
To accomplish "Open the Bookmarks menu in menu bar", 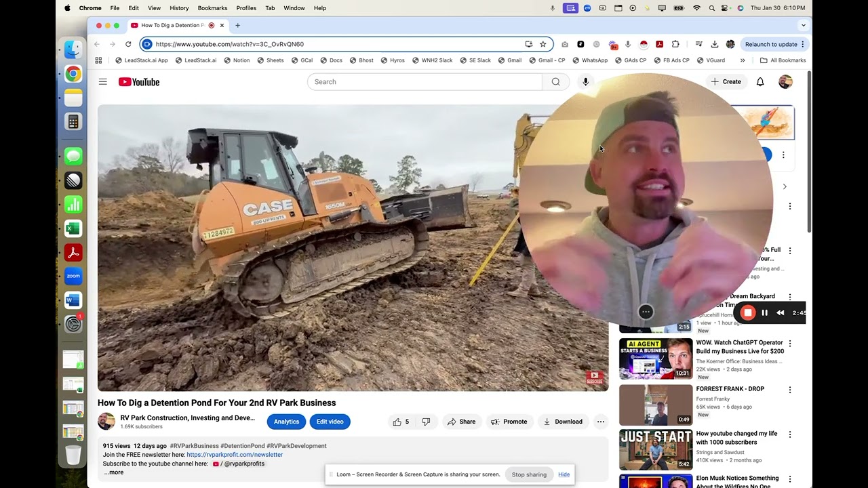I will click(212, 8).
